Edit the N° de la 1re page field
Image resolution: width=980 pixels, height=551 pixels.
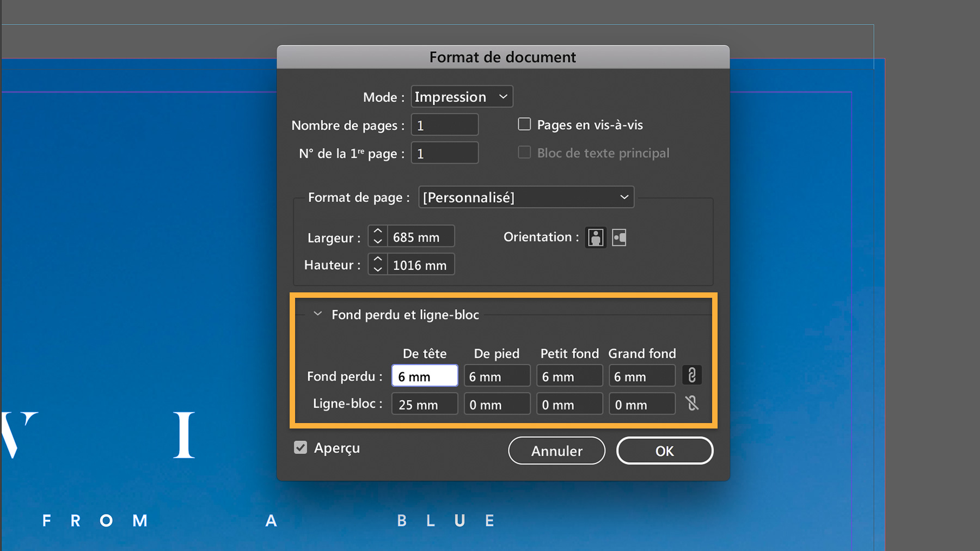(444, 153)
